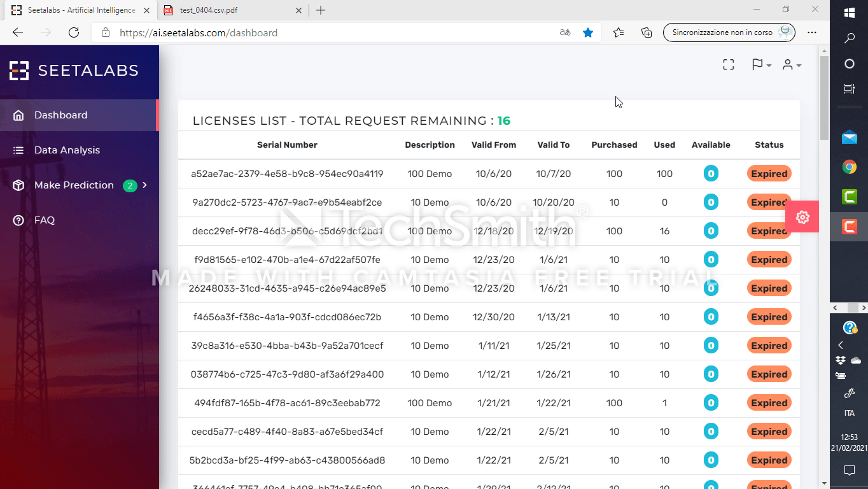868x489 pixels.
Task: Open a new browser tab
Action: coord(321,10)
